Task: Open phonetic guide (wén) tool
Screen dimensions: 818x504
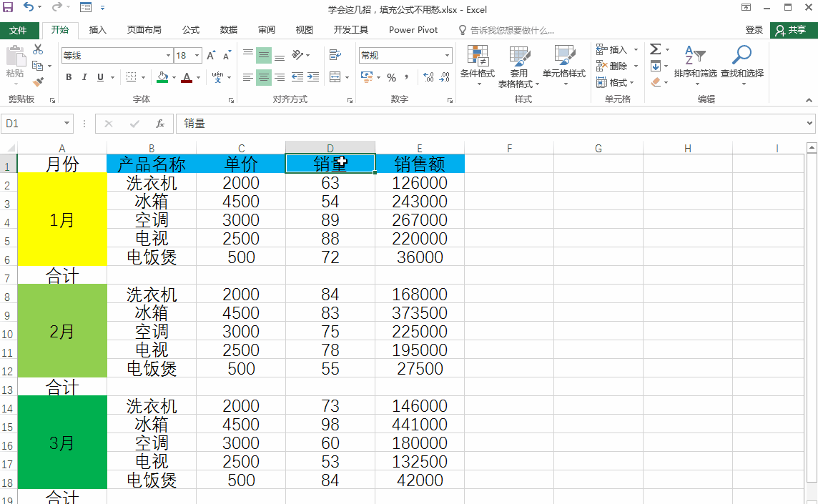Action: point(218,77)
